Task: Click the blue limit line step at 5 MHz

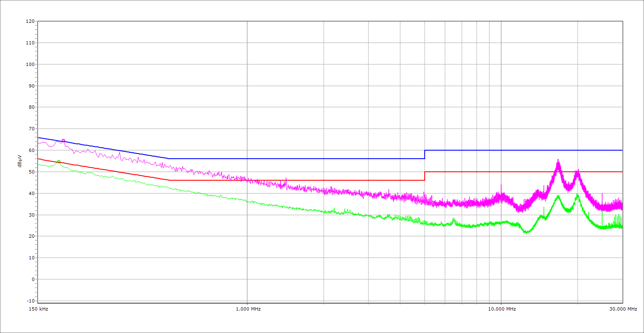Action: click(x=425, y=154)
